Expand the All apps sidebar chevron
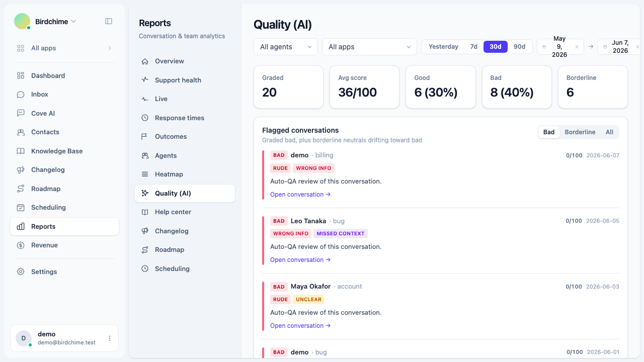The width and height of the screenshot is (644, 362). 110,48
